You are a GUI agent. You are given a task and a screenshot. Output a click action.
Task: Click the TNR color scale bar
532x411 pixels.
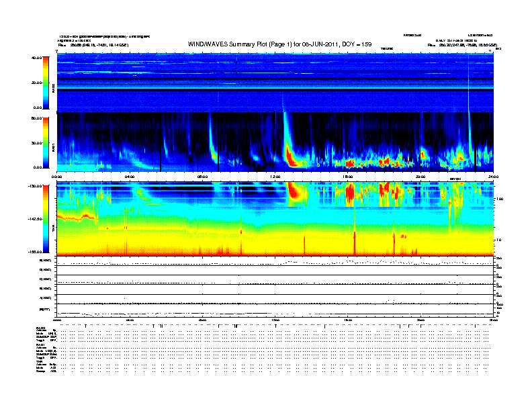(46, 219)
